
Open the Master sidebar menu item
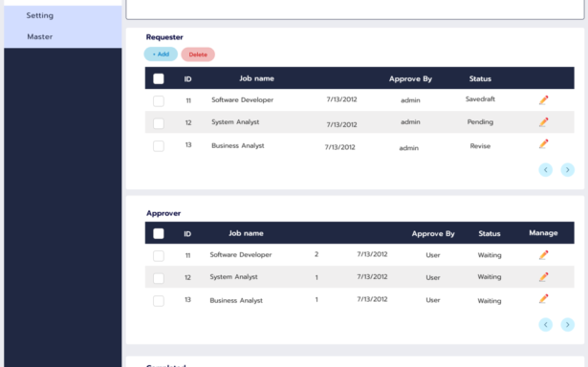40,36
